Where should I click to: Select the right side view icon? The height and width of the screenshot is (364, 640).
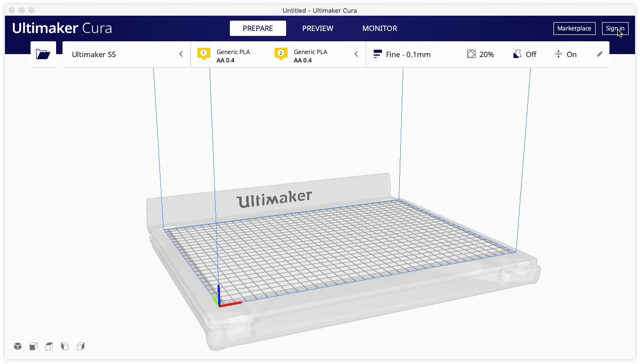click(80, 346)
